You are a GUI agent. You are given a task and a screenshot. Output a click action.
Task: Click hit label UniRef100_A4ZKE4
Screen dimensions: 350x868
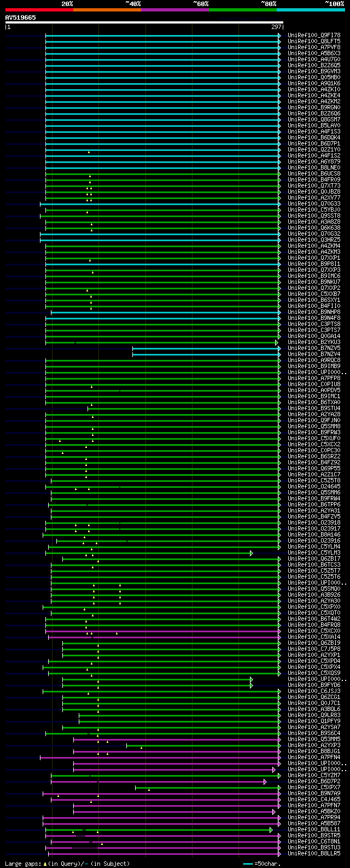click(x=314, y=95)
